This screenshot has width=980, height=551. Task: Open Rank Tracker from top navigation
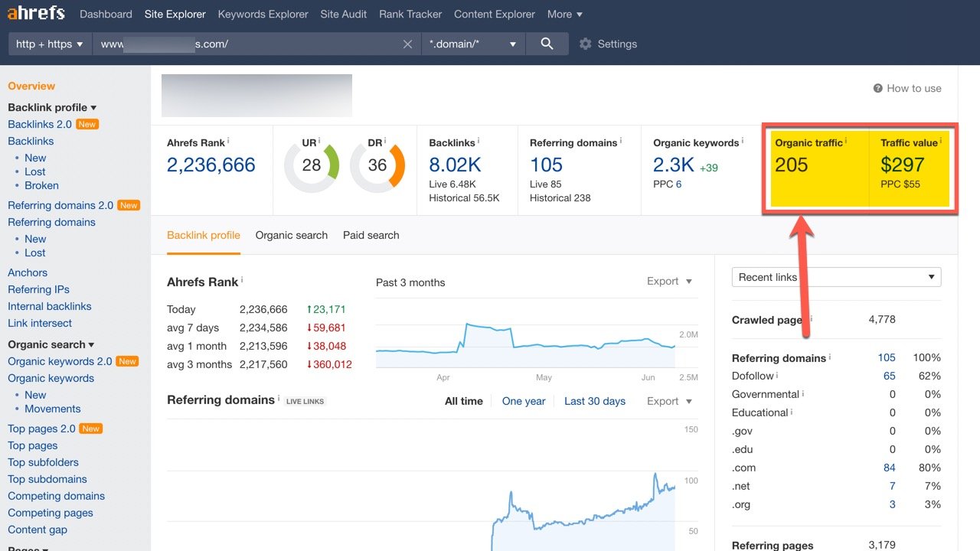410,14
